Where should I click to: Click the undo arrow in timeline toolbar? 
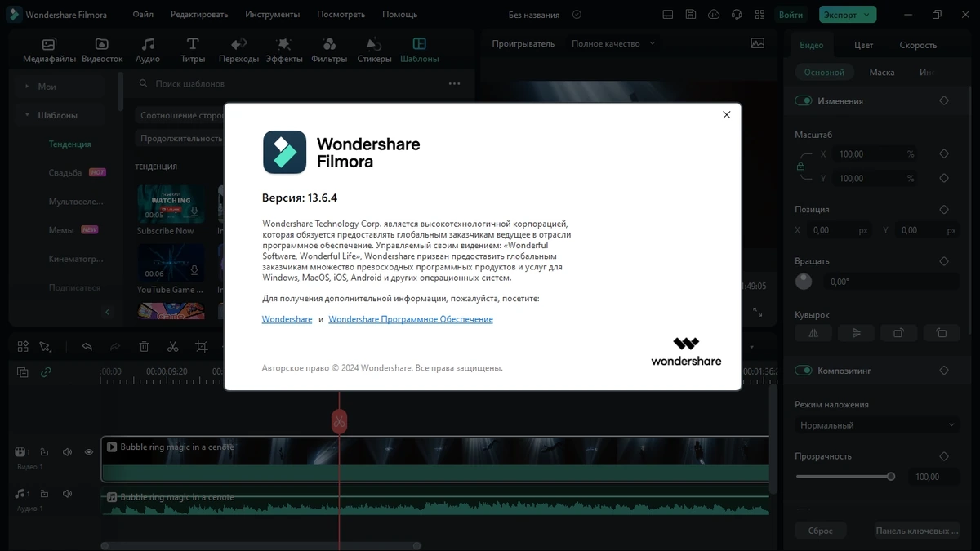pos(87,347)
